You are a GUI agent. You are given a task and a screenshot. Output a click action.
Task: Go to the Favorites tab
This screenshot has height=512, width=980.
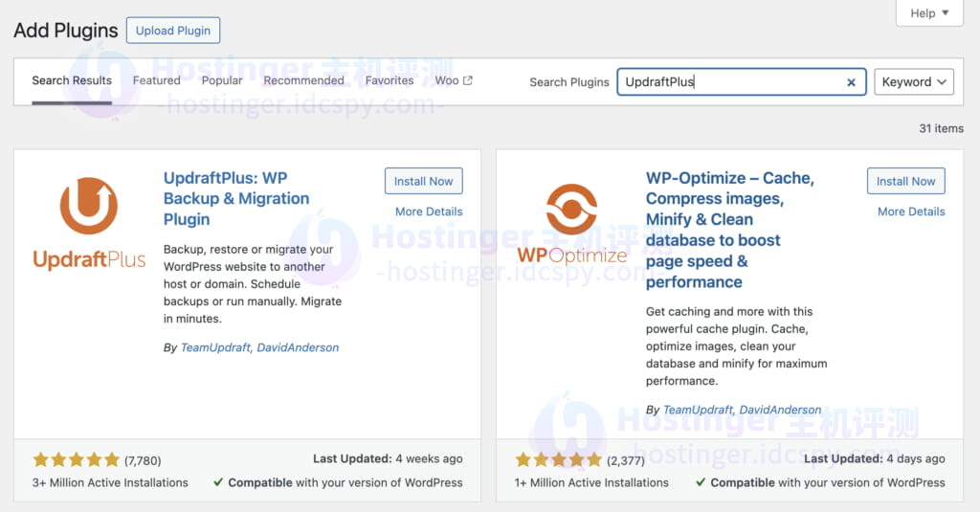pyautogui.click(x=390, y=81)
